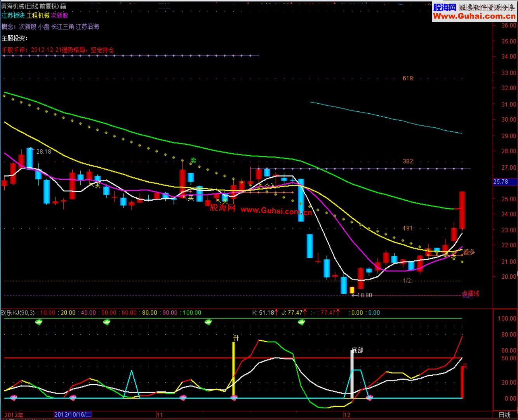The height and width of the screenshot is (420, 518).
Task: Click the 36.00 tick on price axis
Action: click(509, 25)
